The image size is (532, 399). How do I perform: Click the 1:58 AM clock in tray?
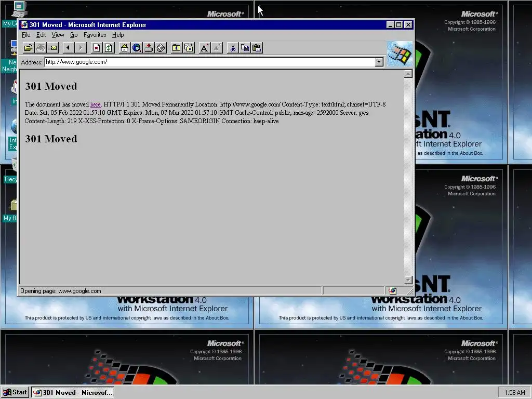tap(514, 393)
